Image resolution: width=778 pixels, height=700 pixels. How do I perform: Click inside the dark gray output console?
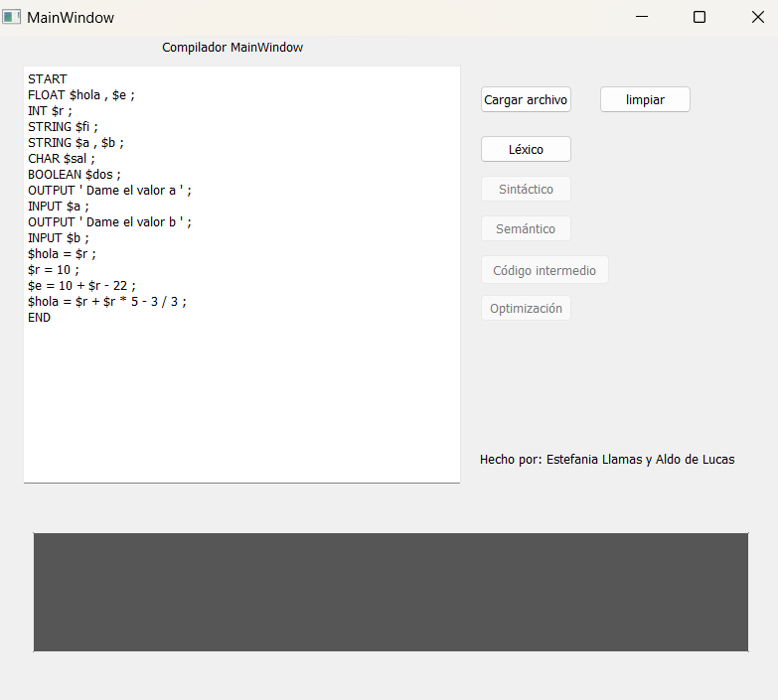coord(390,592)
